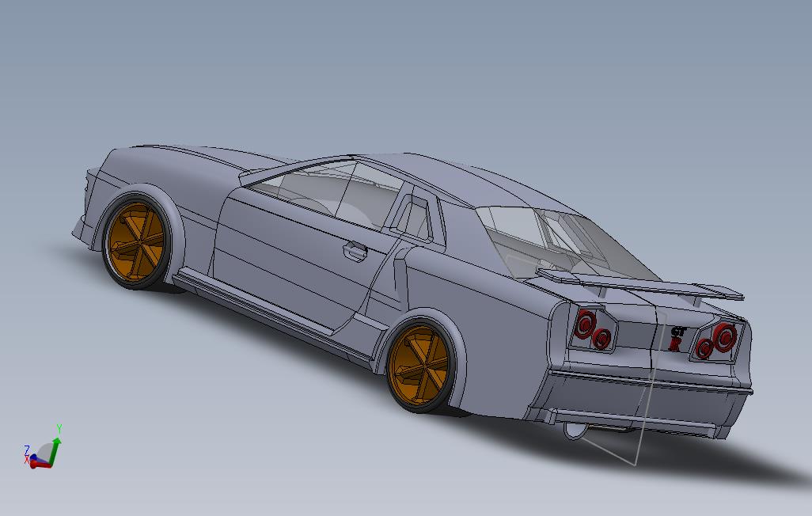The width and height of the screenshot is (812, 516).
Task: Select the large outer left taillight
Action: (x=586, y=324)
